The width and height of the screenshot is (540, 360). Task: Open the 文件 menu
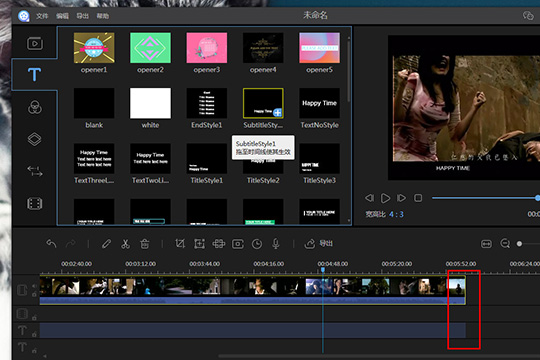pyautogui.click(x=42, y=16)
